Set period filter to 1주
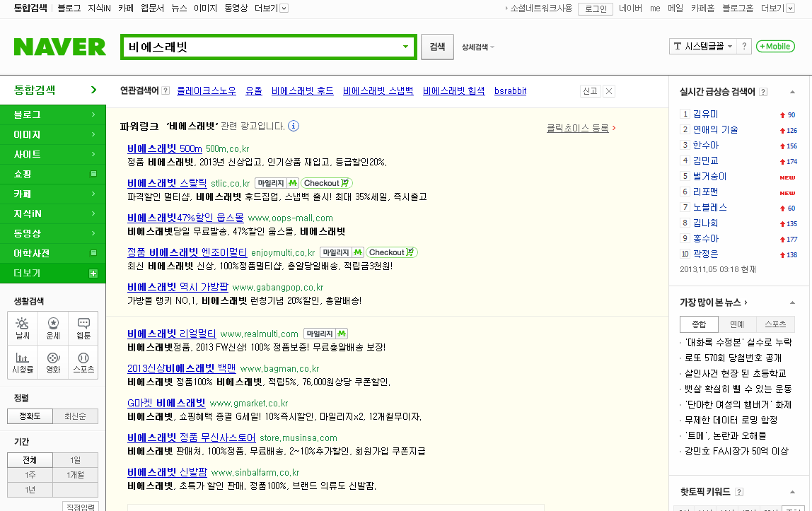 point(30,475)
